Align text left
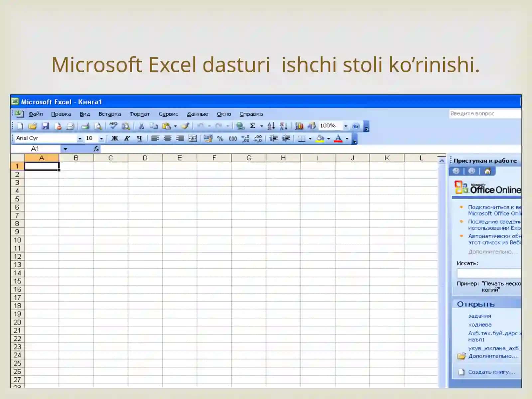The width and height of the screenshot is (532, 399). pyautogui.click(x=155, y=138)
